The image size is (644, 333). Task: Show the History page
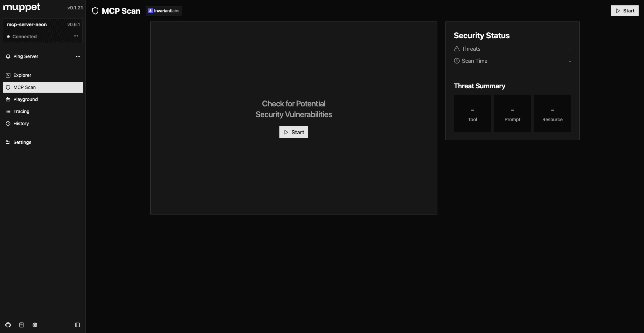point(21,124)
